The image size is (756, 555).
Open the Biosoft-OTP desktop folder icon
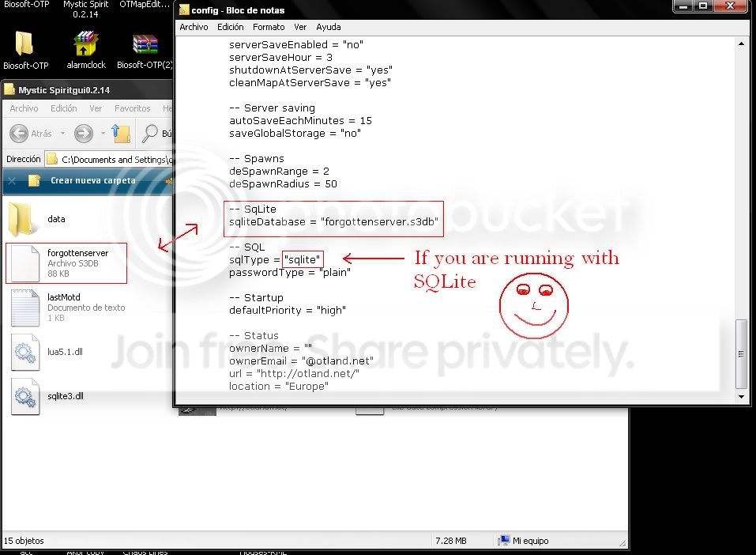(x=24, y=43)
